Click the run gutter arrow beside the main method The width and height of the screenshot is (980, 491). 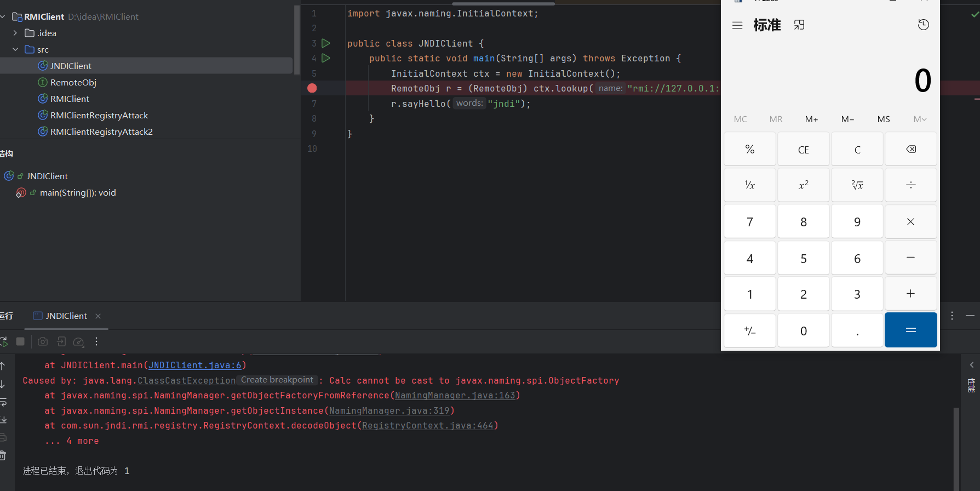point(326,58)
